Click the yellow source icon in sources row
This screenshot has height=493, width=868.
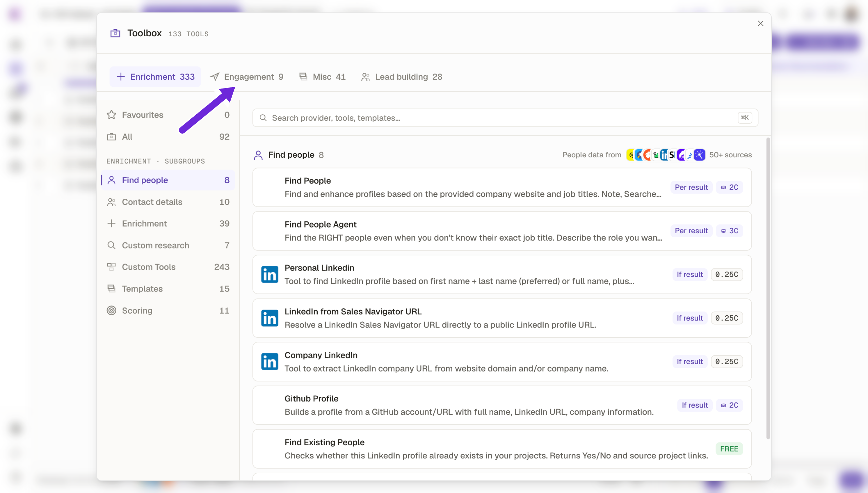[630, 155]
